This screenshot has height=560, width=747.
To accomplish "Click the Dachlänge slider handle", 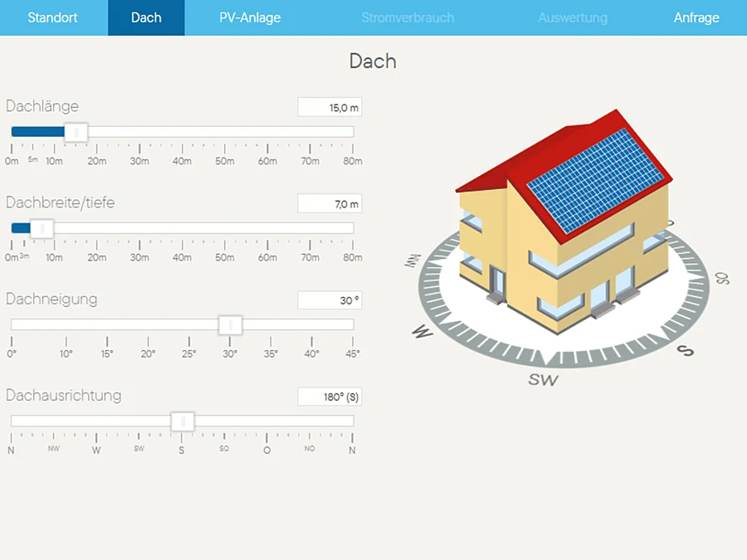I will (76, 132).
